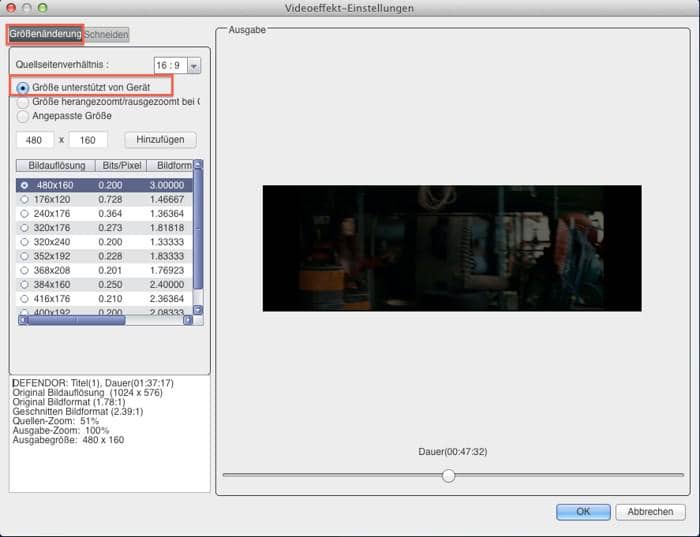This screenshot has width=700, height=537.
Task: Select the 352x192 resolution radio
Action: pos(24,256)
